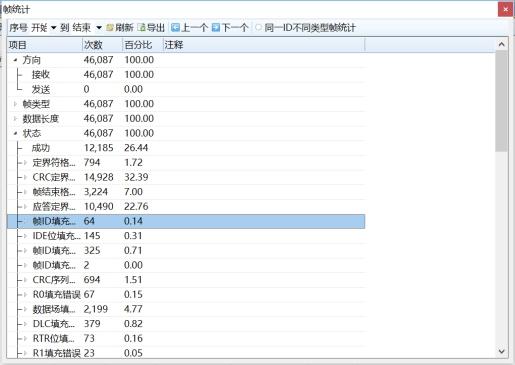Click the 序号 toolbar label

(x=18, y=28)
